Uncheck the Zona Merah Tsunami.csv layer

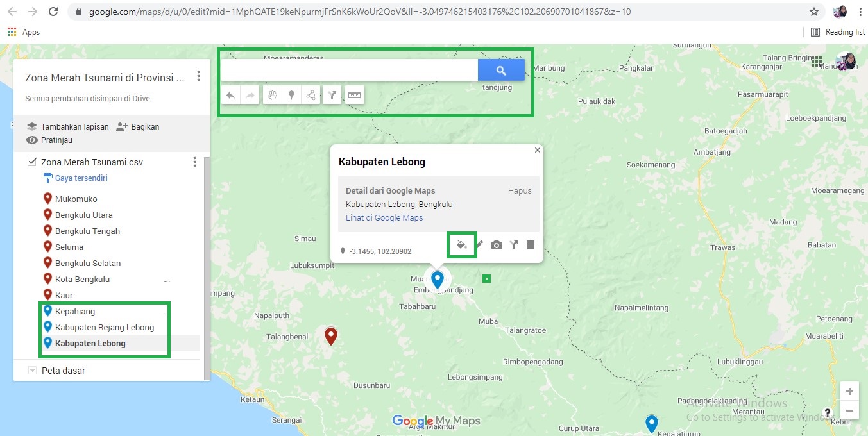pyautogui.click(x=32, y=162)
